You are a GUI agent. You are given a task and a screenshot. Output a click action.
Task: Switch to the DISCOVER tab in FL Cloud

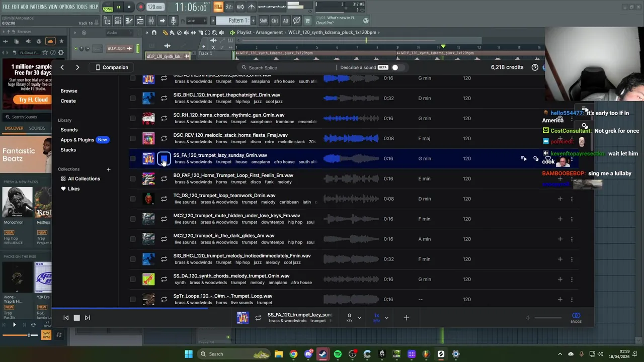(14, 128)
